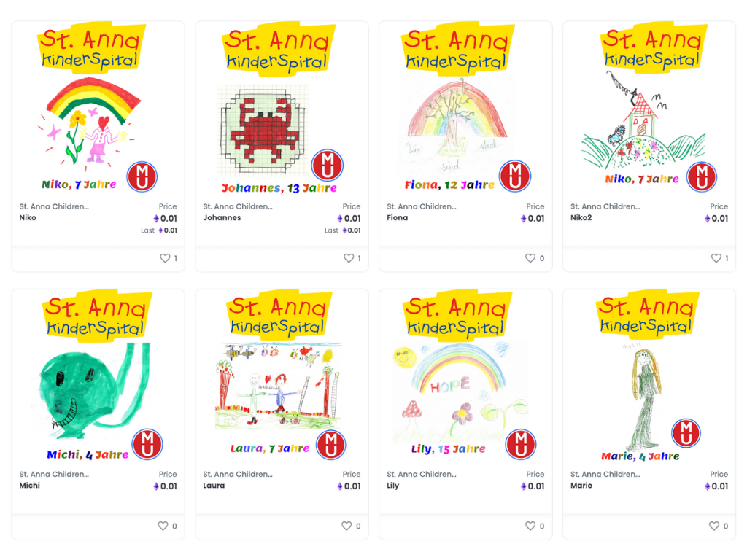
Task: Heart the Lily NFT card
Action: (x=530, y=526)
